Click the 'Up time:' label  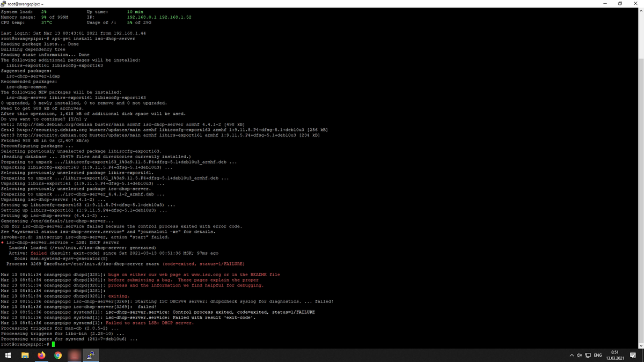[97, 12]
